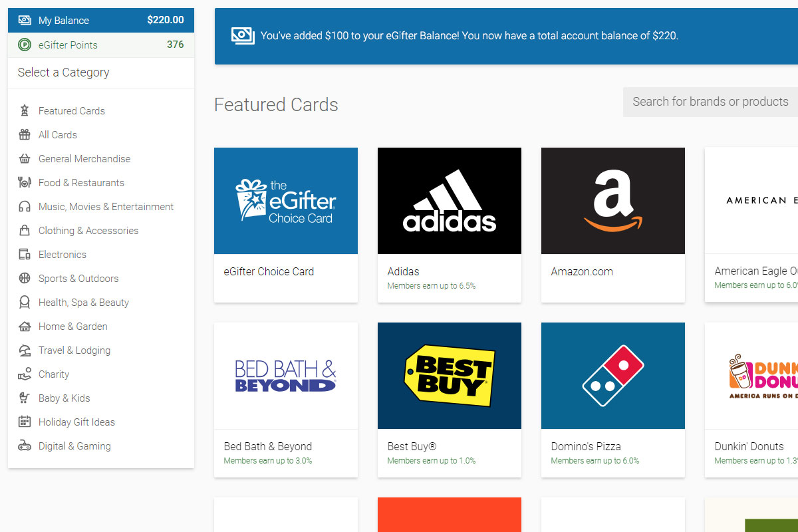Visit the Sports & Outdoors category
The height and width of the screenshot is (532, 798).
[78, 279]
